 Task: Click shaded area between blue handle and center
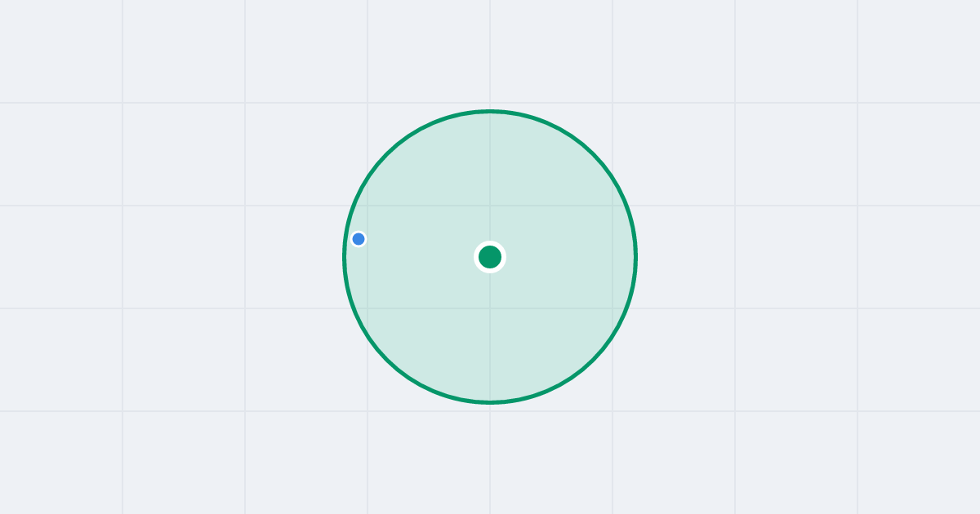pyautogui.click(x=421, y=248)
